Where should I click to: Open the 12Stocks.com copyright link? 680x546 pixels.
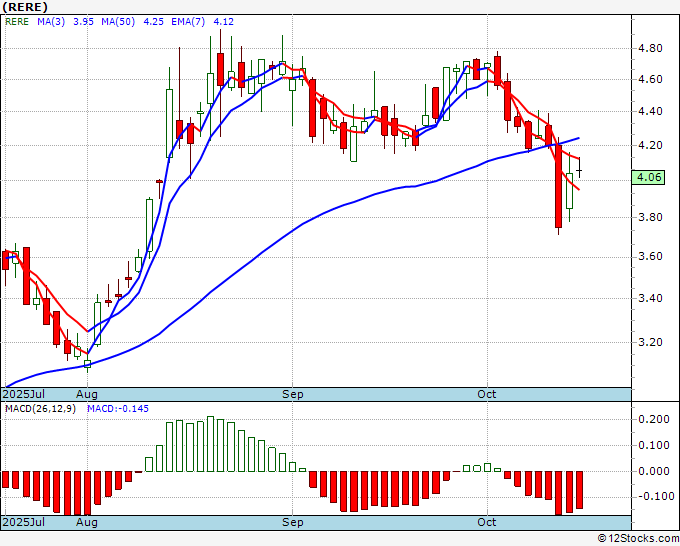(x=638, y=539)
